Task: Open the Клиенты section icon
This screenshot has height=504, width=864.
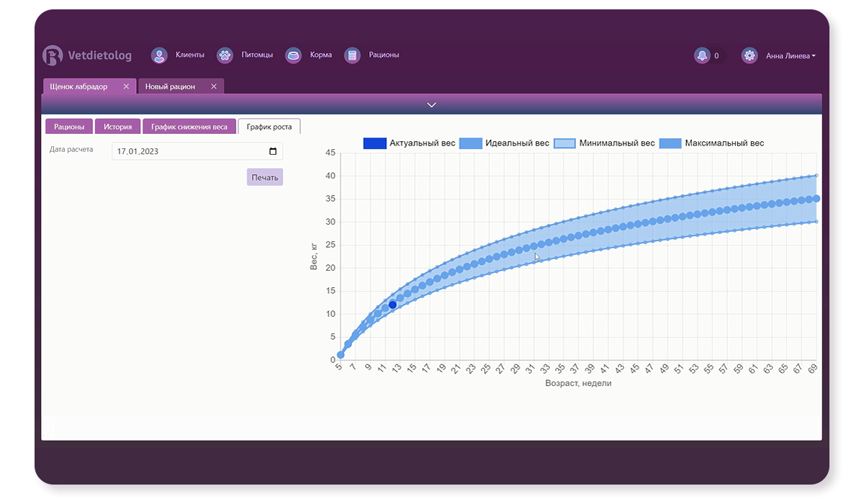Action: click(x=159, y=55)
